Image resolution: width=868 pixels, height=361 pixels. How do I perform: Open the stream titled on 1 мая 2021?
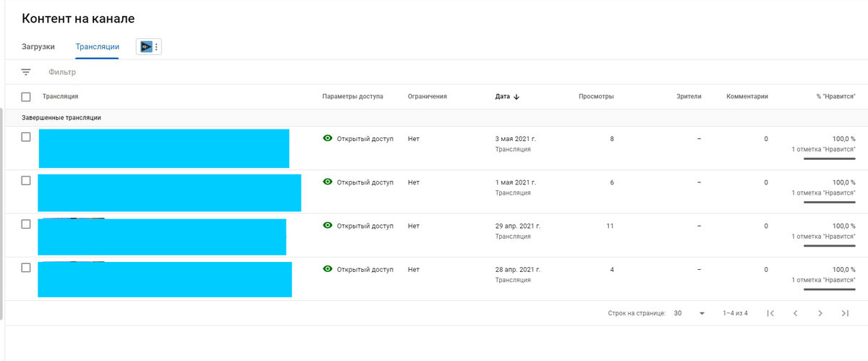[x=169, y=192]
